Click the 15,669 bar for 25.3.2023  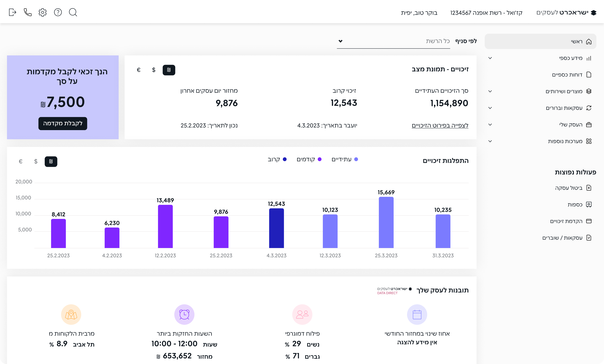coord(386,222)
